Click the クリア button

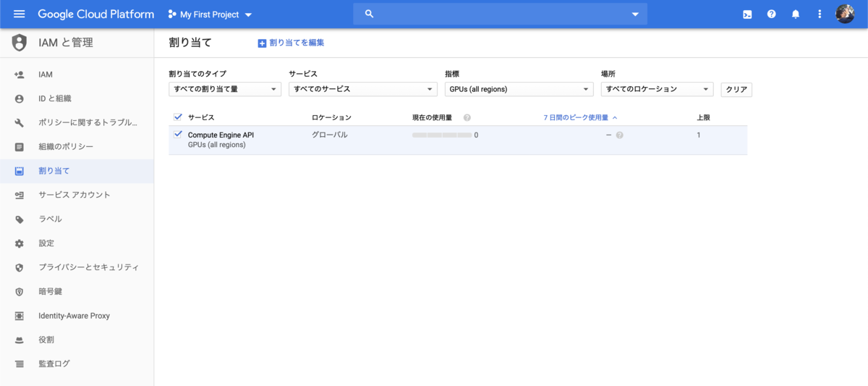click(736, 89)
